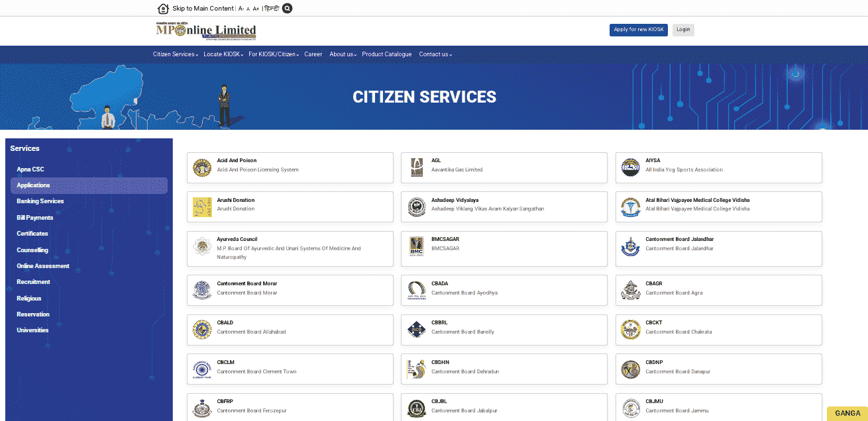The width and height of the screenshot is (868, 421).
Task: Decrease font size with A-
Action: click(241, 9)
